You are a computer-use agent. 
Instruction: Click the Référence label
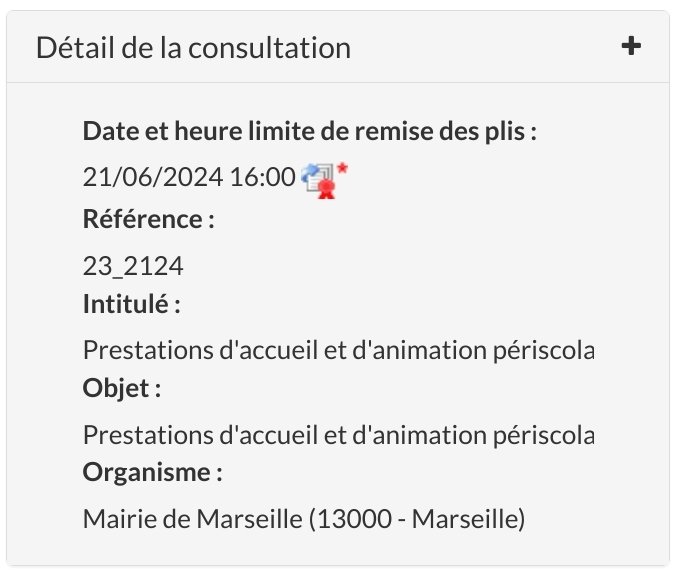tap(148, 218)
